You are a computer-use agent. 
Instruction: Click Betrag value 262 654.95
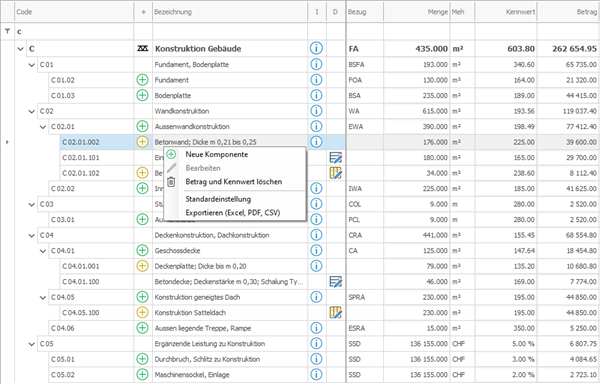click(574, 49)
